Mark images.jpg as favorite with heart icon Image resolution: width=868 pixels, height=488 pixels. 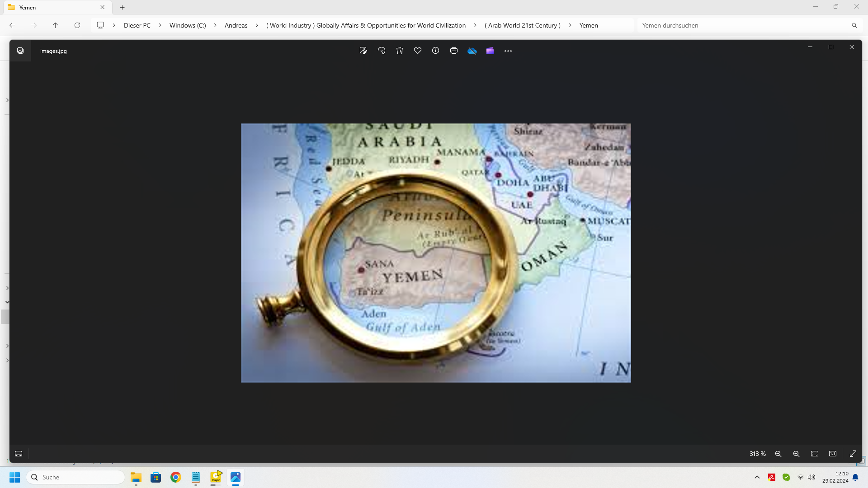pos(418,51)
